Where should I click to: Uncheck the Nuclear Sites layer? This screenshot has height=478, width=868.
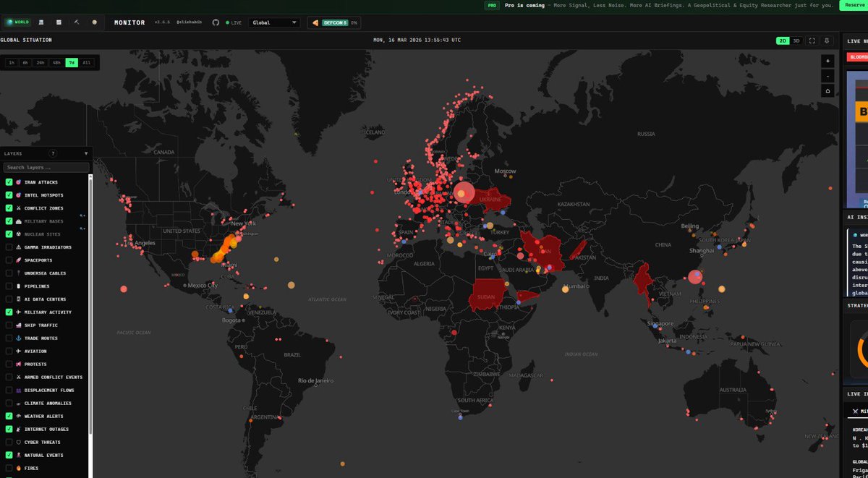(9, 234)
